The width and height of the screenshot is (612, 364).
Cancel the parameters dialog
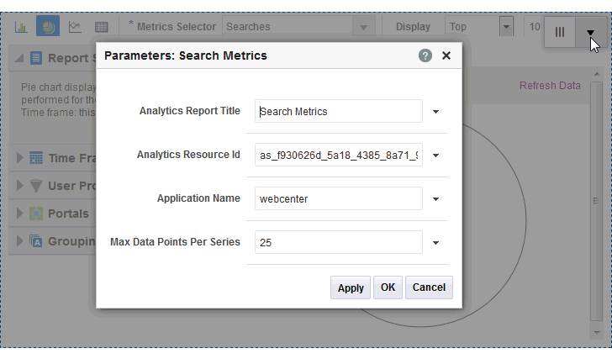pyautogui.click(x=429, y=288)
